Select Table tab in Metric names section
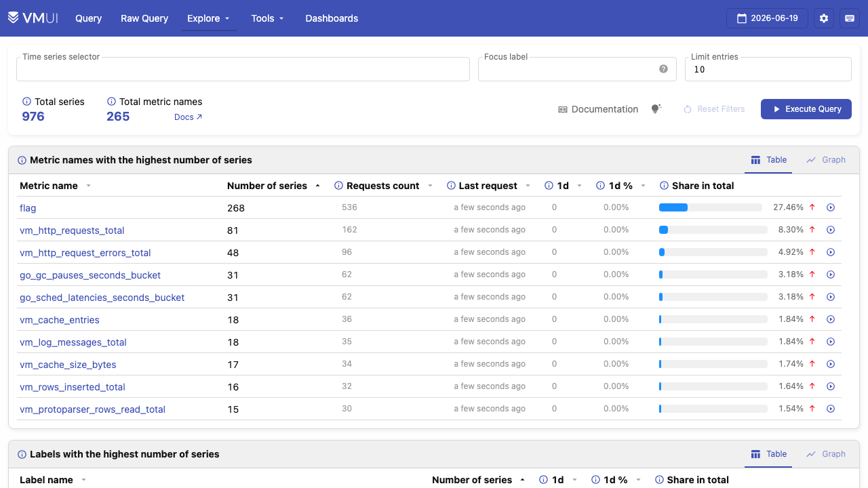The image size is (868, 488). (x=768, y=160)
